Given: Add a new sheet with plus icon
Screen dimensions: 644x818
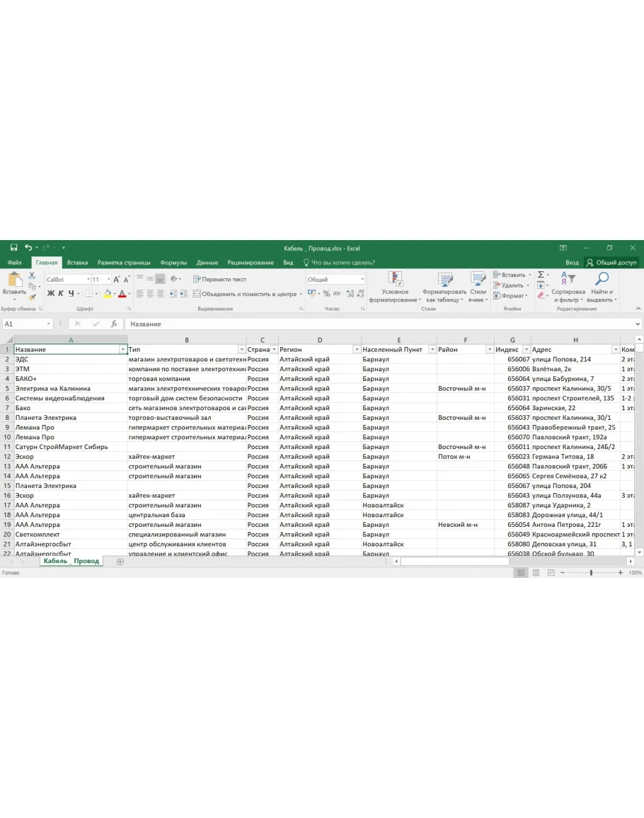Looking at the screenshot, I should 120,562.
